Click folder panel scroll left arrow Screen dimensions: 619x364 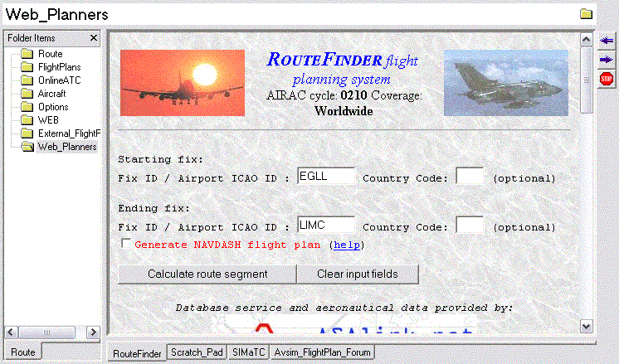coord(11,332)
